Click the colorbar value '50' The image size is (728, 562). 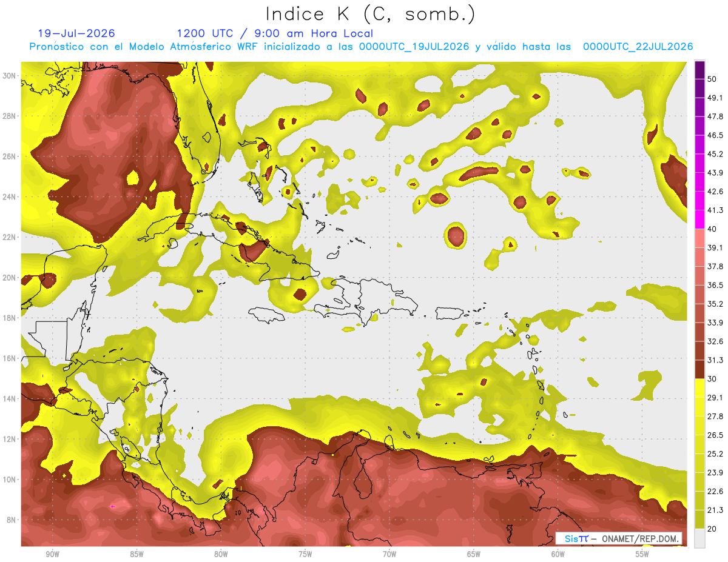712,79
